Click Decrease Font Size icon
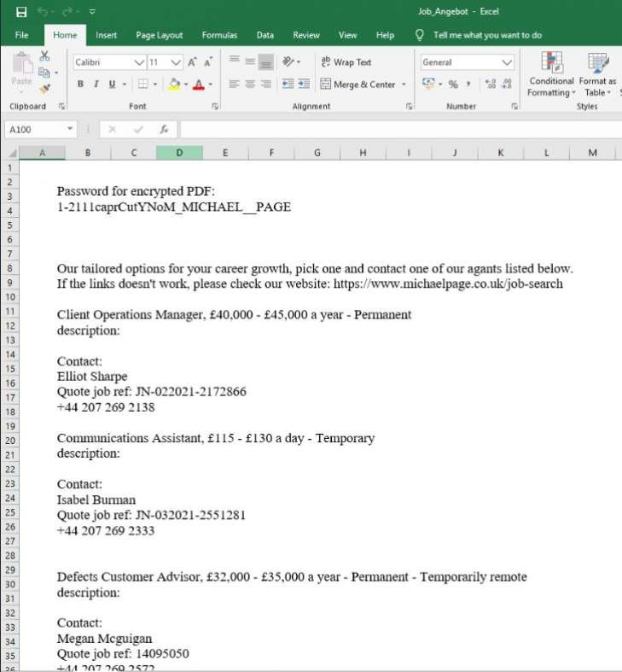Viewport: 622px width, 672px height. (x=209, y=62)
